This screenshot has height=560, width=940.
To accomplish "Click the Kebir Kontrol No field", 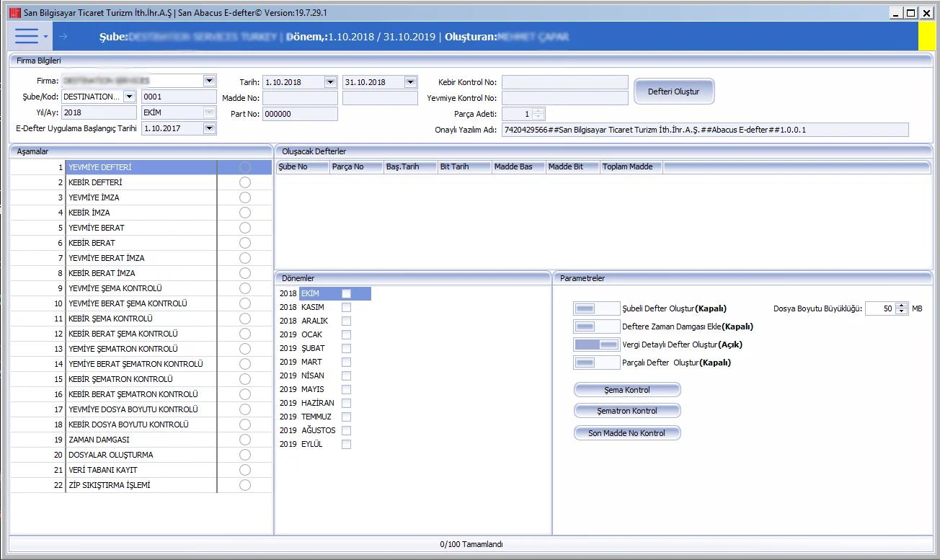I will point(565,82).
